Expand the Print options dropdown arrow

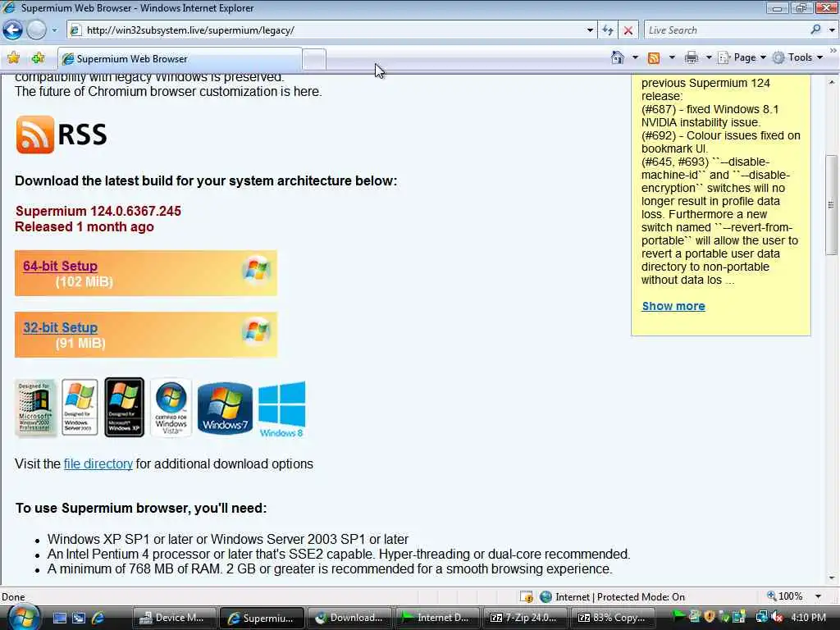pos(709,57)
